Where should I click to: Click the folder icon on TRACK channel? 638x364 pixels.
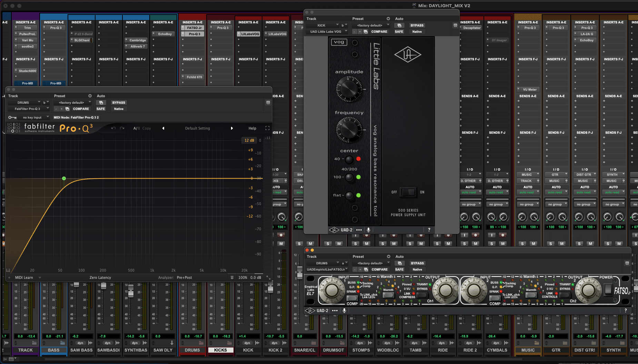click(34, 343)
